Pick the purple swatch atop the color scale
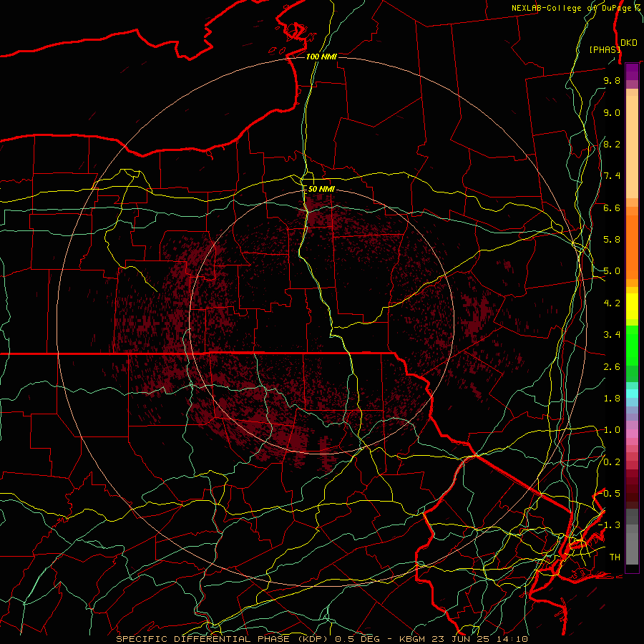644x644 pixels. point(632,72)
